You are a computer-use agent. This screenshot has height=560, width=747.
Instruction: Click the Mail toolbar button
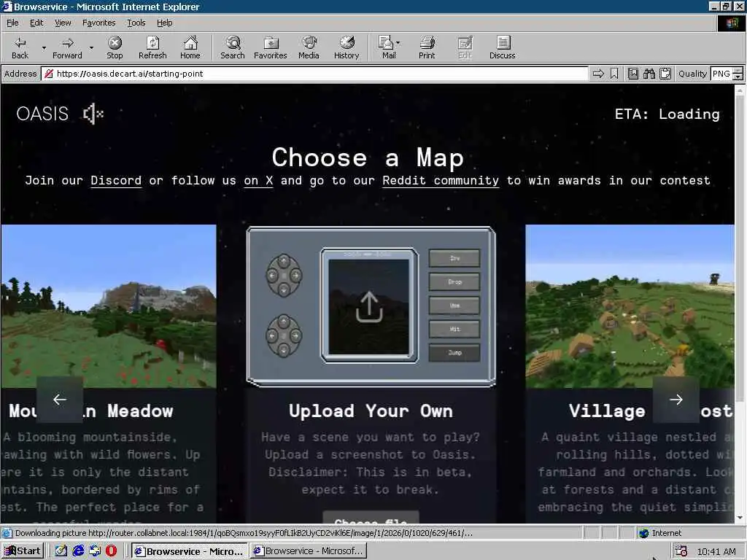(387, 47)
